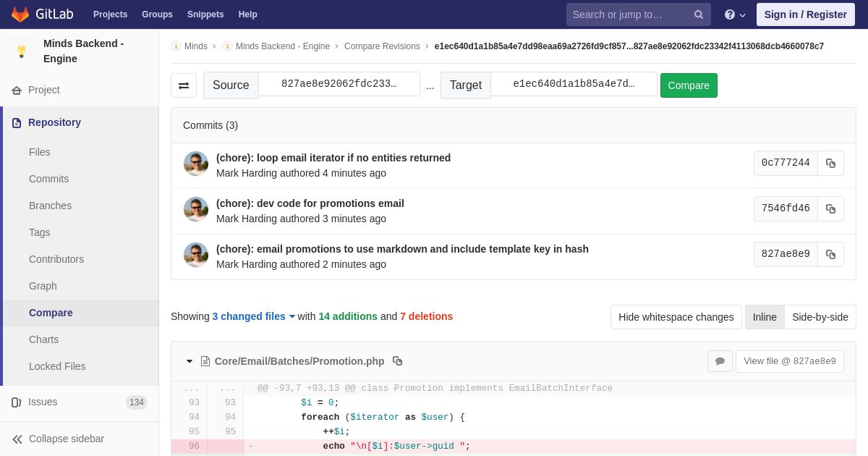Click the search magnifier icon

(699, 14)
